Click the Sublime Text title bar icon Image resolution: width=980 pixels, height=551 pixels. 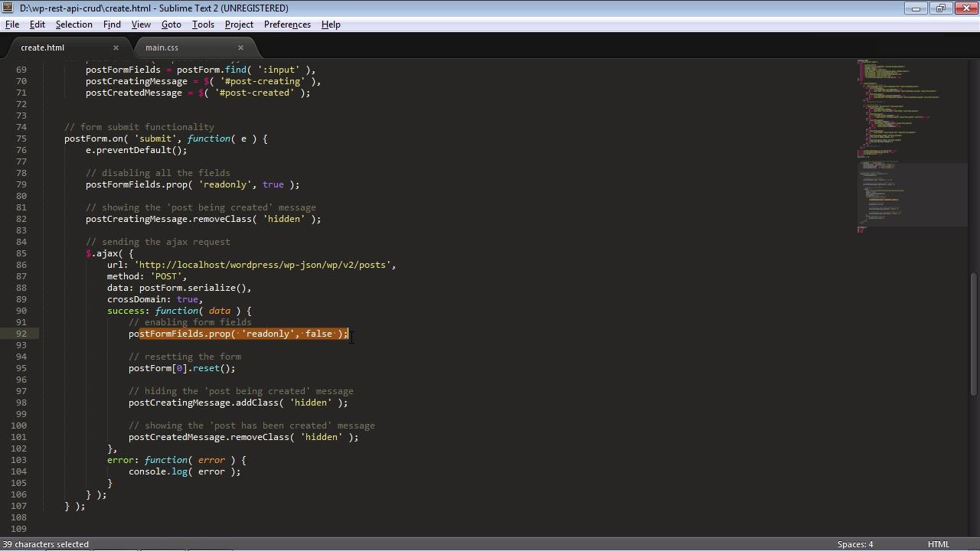pyautogui.click(x=8, y=8)
